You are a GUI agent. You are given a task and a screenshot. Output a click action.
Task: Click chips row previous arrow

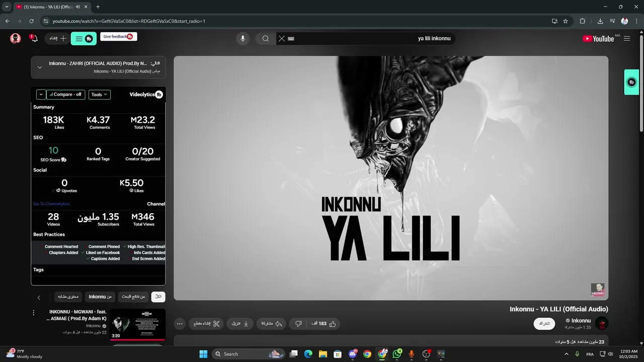tap(39, 298)
